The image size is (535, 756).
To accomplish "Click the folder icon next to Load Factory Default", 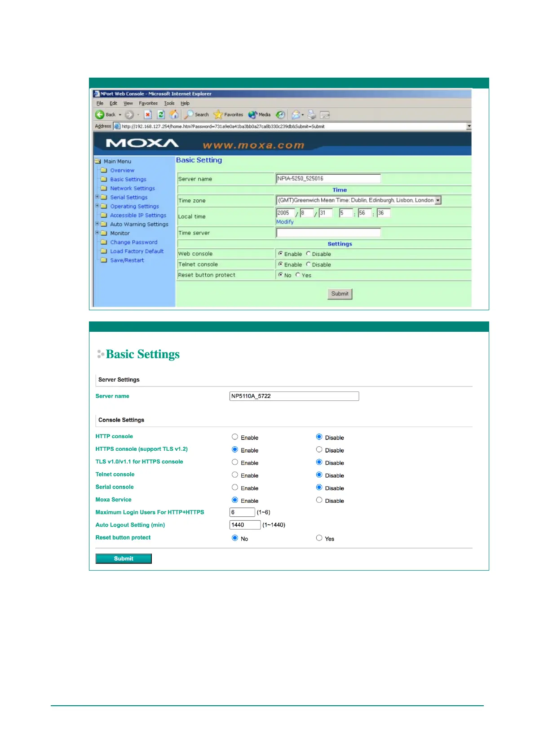I will (104, 251).
